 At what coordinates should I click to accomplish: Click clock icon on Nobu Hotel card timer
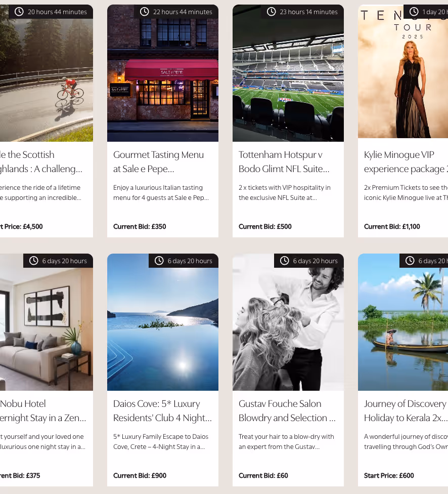coord(34,261)
